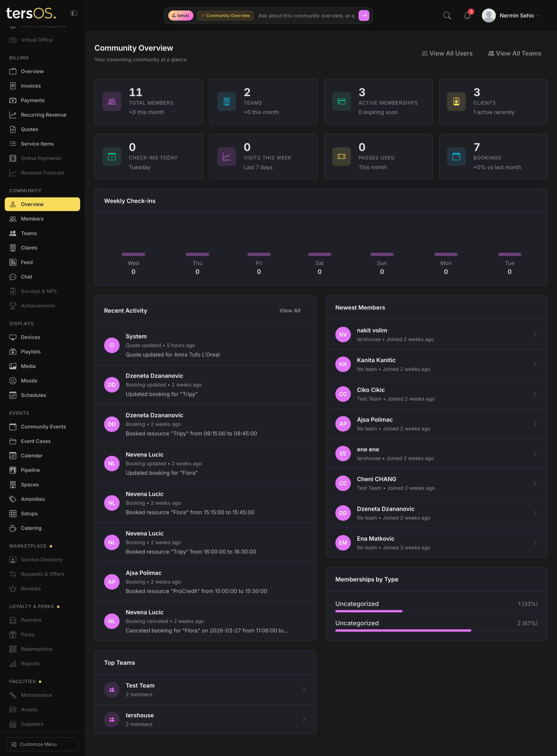Click the search magnifier icon
Viewport: 557px width, 756px height.
(x=447, y=15)
